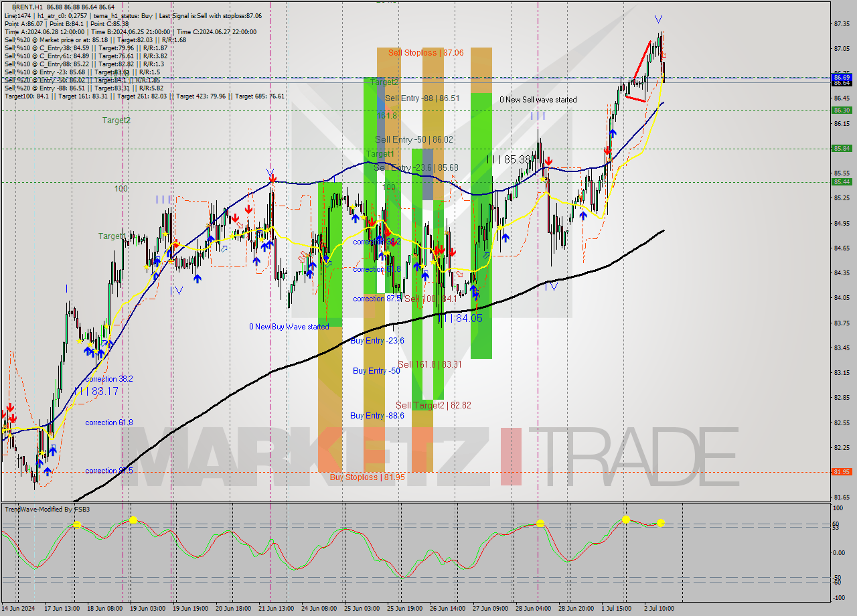The height and width of the screenshot is (616, 857).
Task: Click the 'Buy Entry -50' label
Action: (x=376, y=370)
